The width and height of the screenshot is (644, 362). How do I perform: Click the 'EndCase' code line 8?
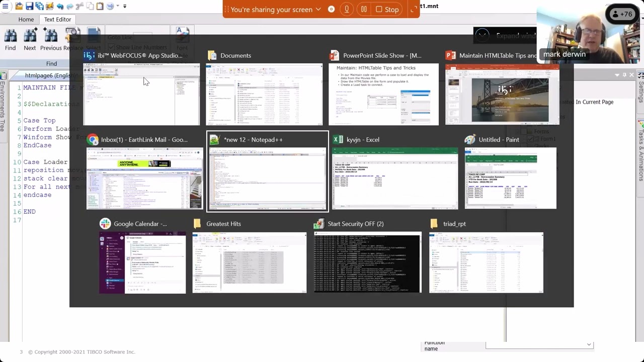tap(37, 145)
